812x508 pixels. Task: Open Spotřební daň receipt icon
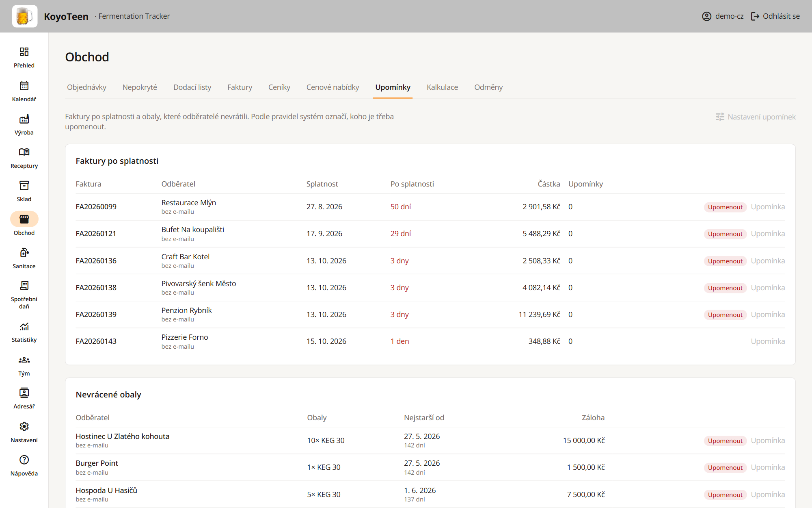pyautogui.click(x=24, y=285)
